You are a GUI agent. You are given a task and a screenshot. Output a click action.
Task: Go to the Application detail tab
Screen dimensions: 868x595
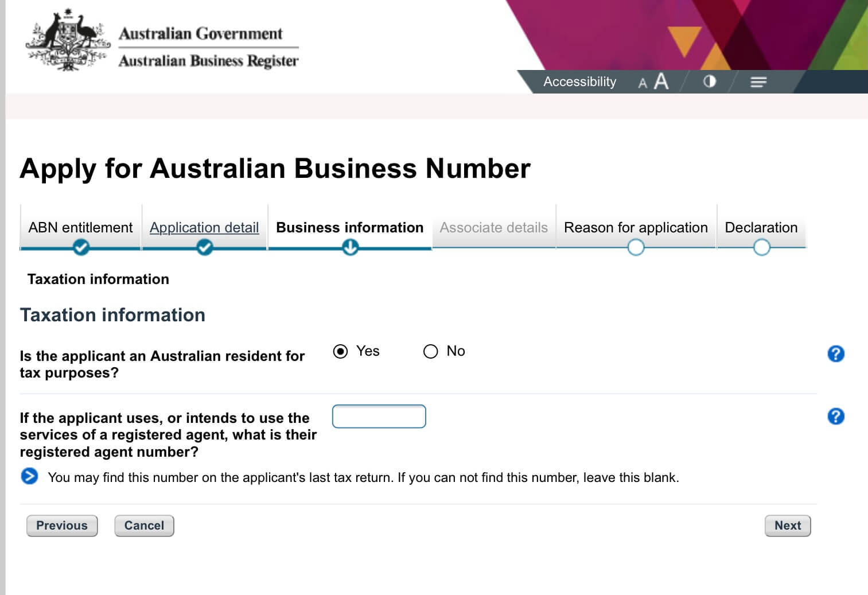click(204, 228)
